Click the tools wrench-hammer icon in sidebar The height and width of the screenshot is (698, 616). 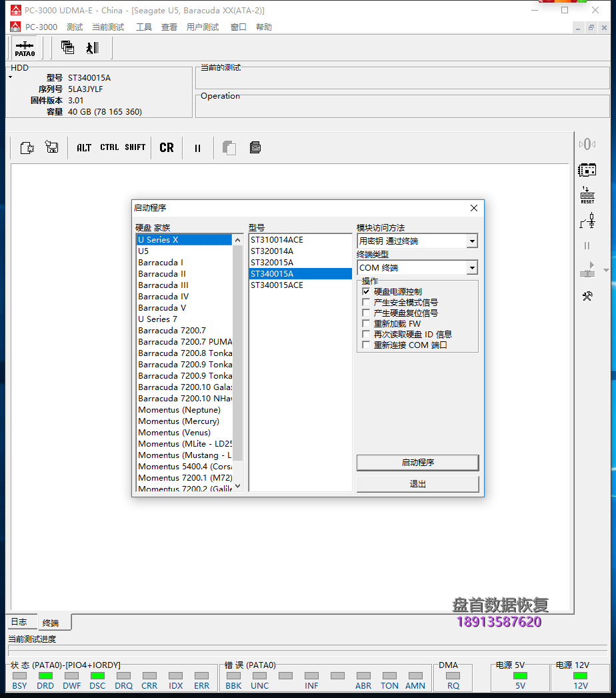pos(587,296)
